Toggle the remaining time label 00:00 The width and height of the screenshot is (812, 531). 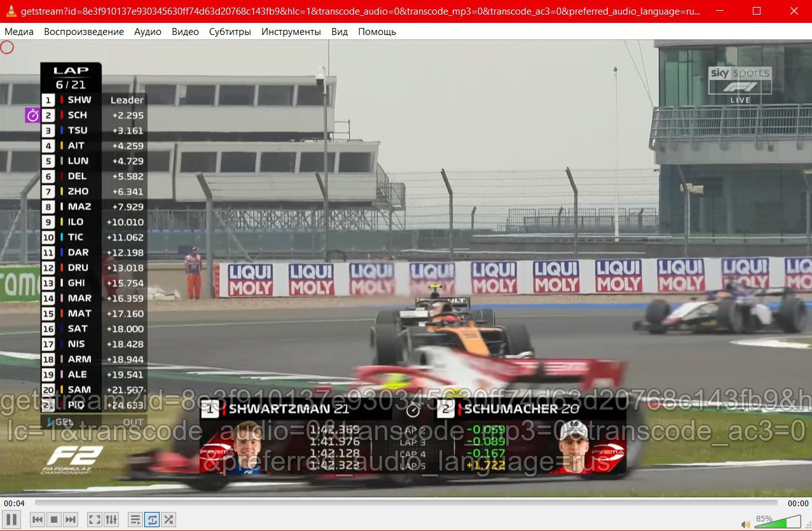798,503
